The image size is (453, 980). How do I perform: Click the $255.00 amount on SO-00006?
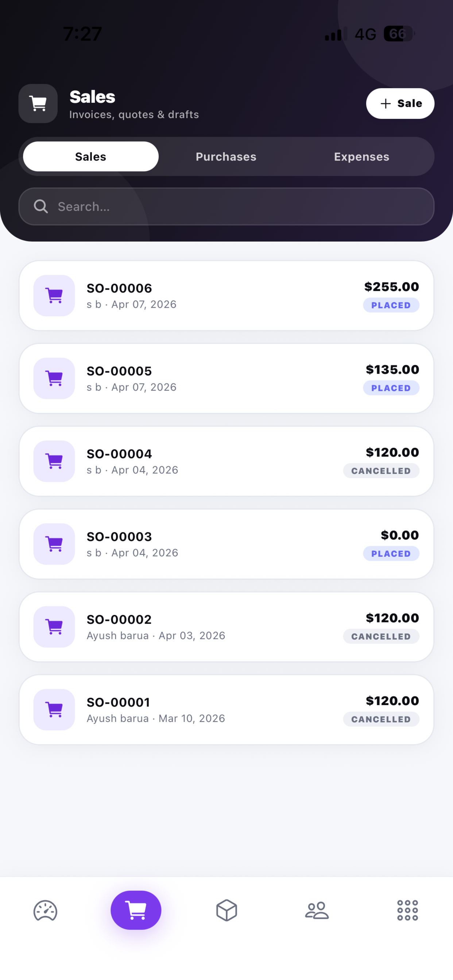(x=391, y=287)
